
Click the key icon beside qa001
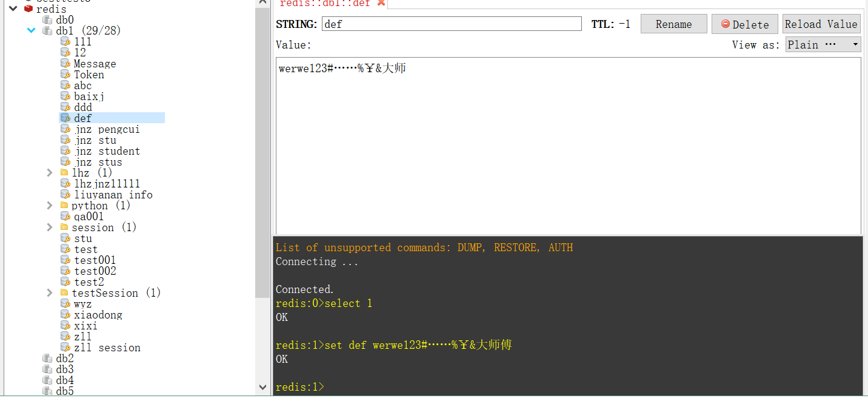(x=65, y=217)
